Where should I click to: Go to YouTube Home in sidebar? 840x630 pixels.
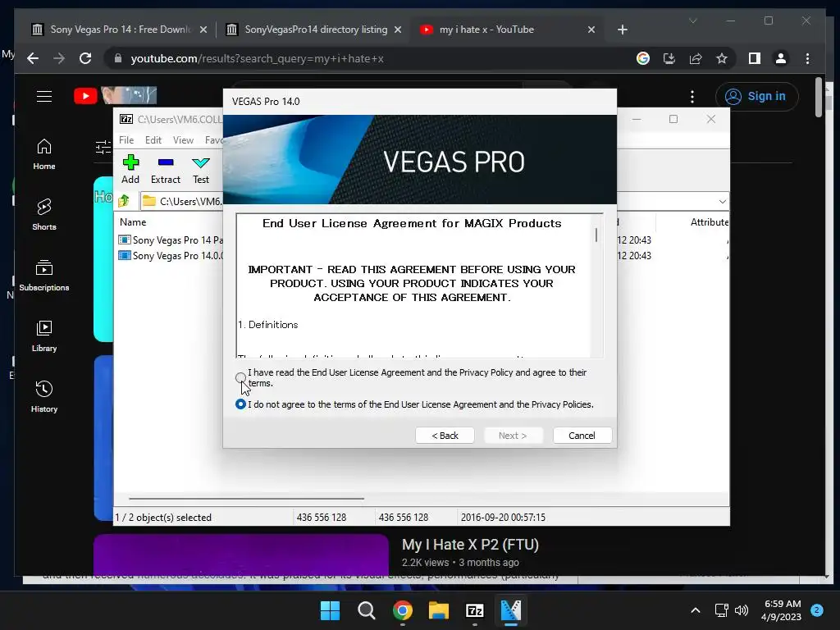tap(44, 154)
